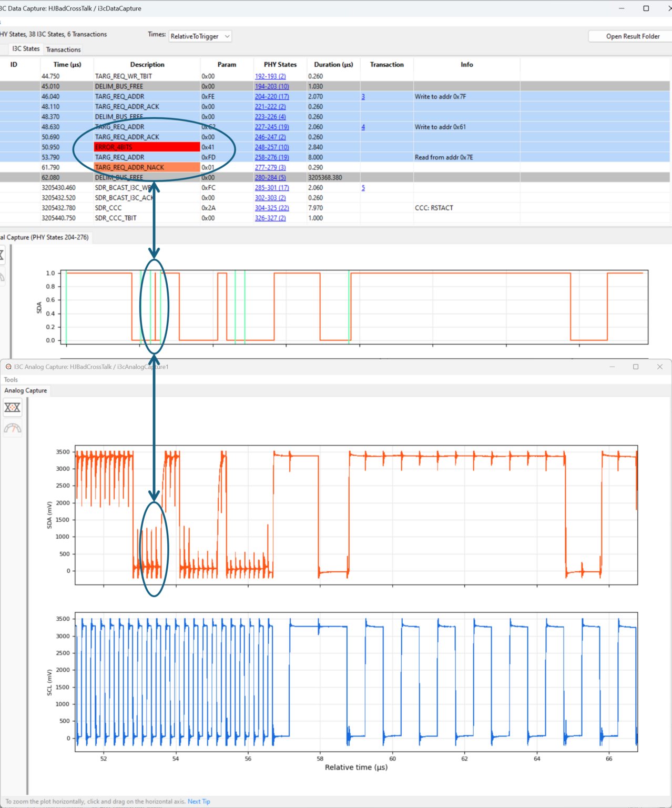Open the measurement gauge tool in Analog Capture sidebar

(x=12, y=428)
